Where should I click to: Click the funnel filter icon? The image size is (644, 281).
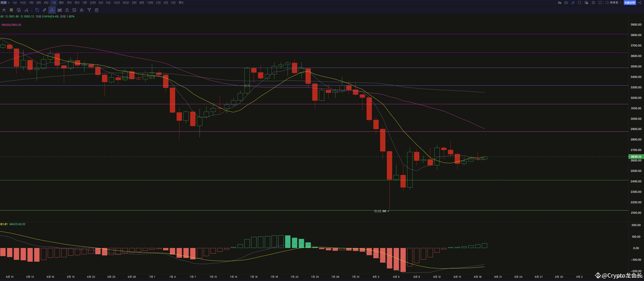coord(89,10)
